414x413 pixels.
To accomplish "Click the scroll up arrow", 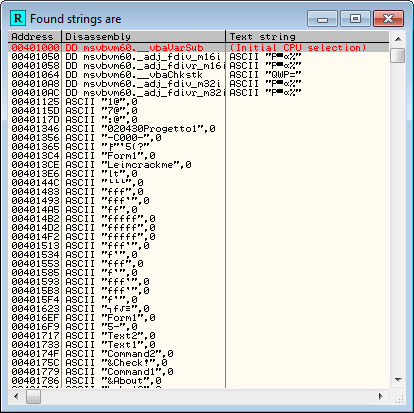I will pos(398,39).
